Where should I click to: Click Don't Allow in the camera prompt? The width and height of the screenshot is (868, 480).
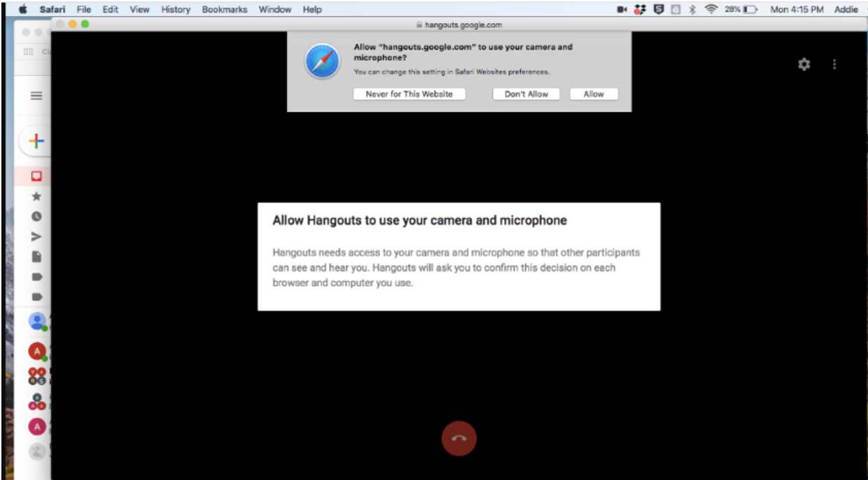pos(526,94)
